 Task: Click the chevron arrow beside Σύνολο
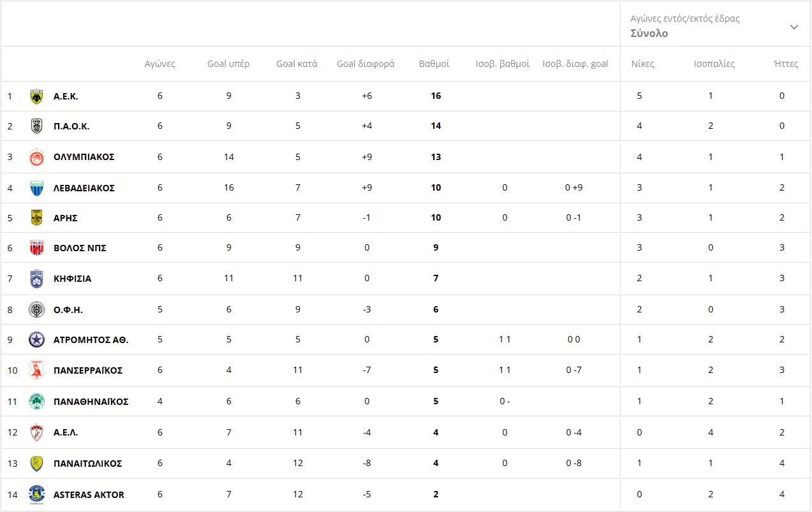point(794,27)
